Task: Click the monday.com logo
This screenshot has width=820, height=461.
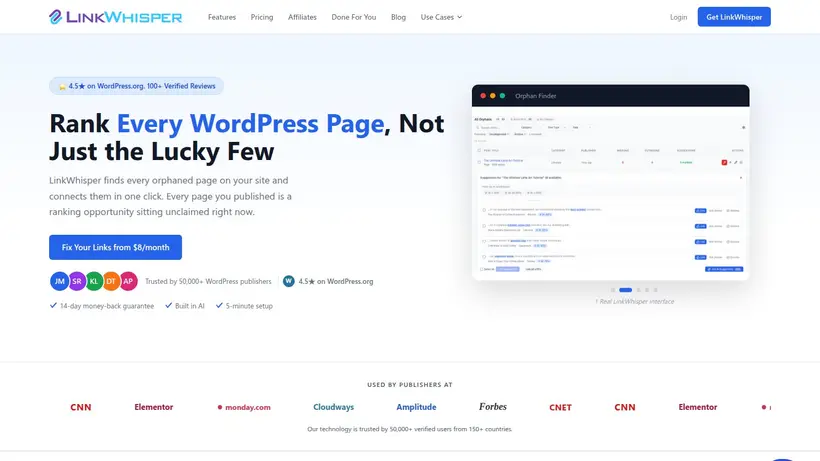Action: click(244, 407)
